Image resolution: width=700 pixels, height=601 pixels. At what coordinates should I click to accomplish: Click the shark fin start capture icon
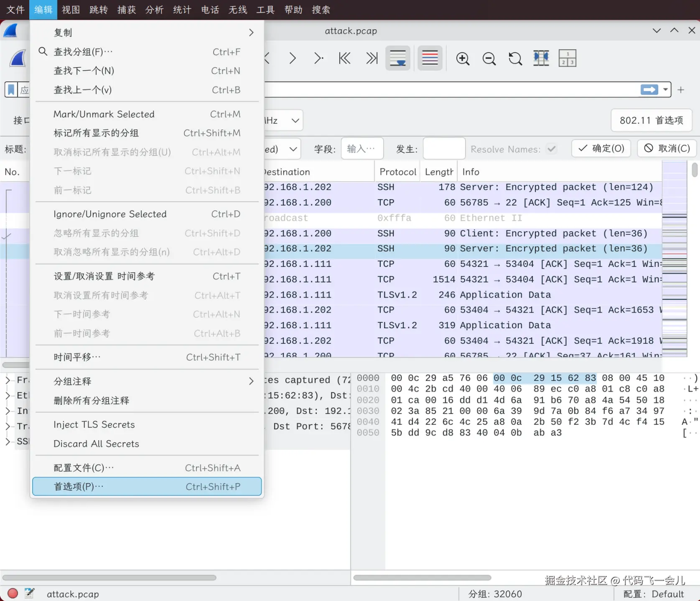point(18,58)
